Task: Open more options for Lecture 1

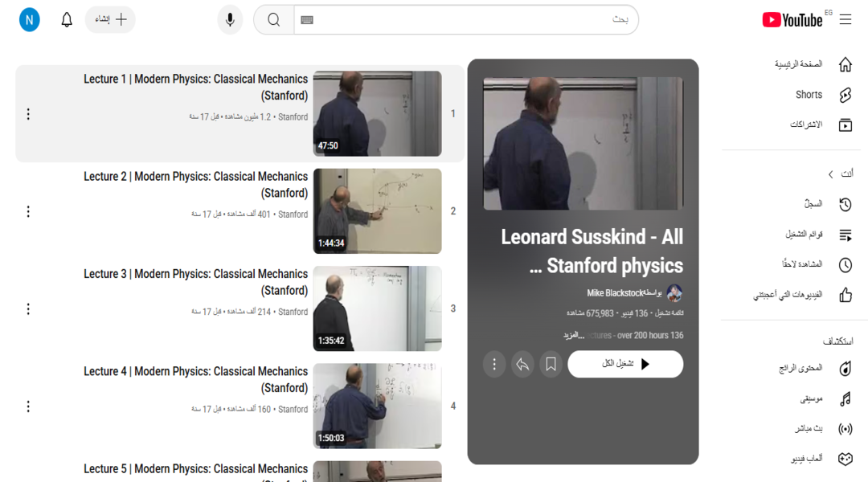Action: [x=28, y=114]
